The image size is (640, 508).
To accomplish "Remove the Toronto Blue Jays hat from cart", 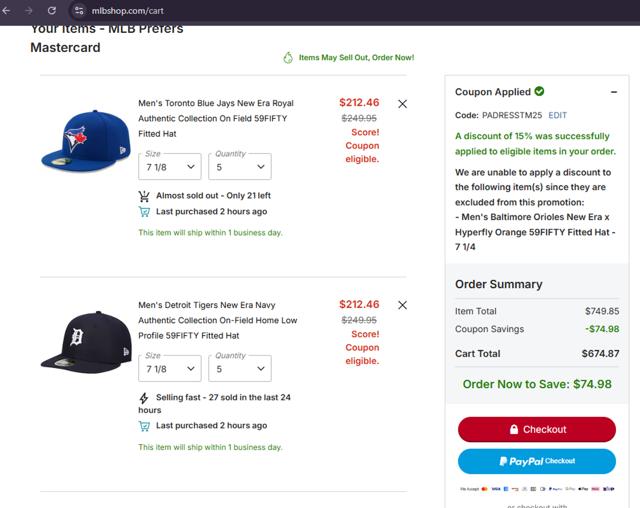I will pyautogui.click(x=402, y=103).
